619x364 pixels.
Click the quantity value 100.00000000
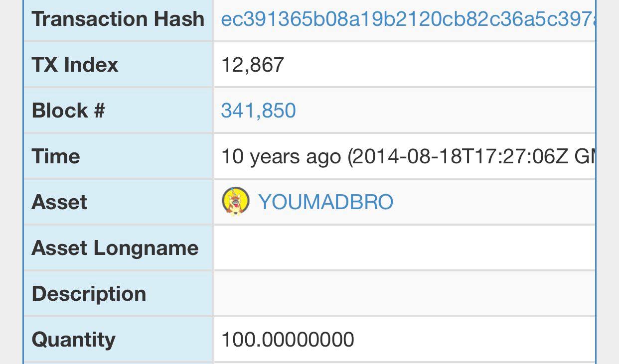(x=288, y=340)
